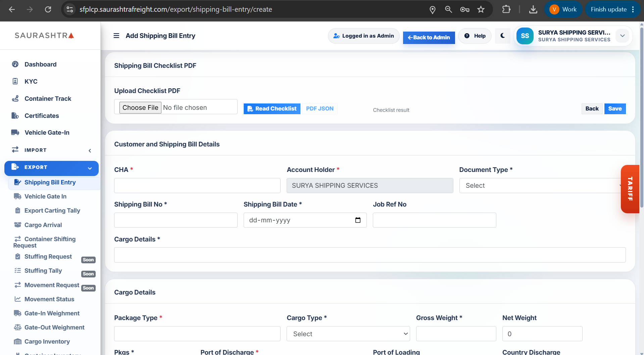The width and height of the screenshot is (644, 355).
Task: Expand Surya Shipping Services account dropdown
Action: pos(622,36)
